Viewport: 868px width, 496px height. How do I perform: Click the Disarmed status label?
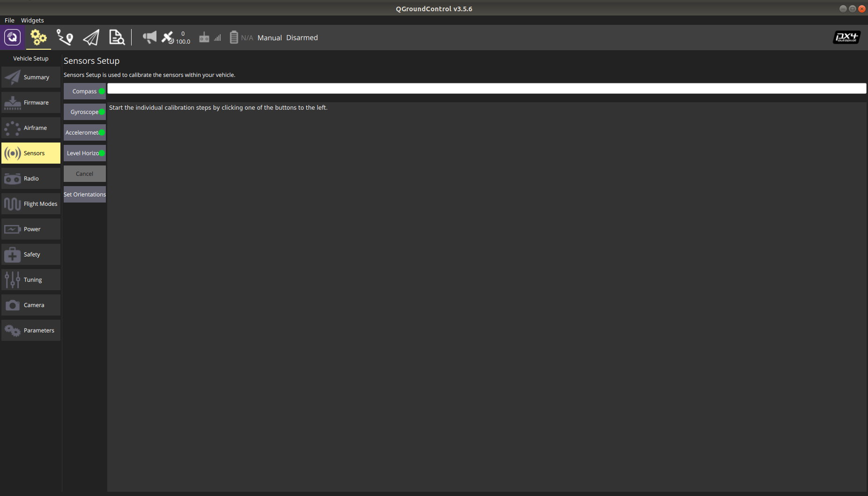(x=302, y=38)
